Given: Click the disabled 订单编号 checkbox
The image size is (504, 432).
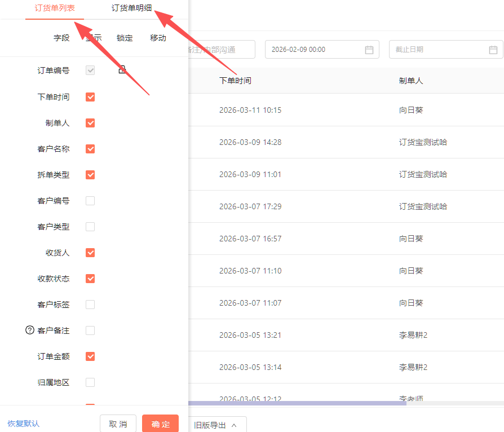Looking at the screenshot, I should pyautogui.click(x=90, y=70).
